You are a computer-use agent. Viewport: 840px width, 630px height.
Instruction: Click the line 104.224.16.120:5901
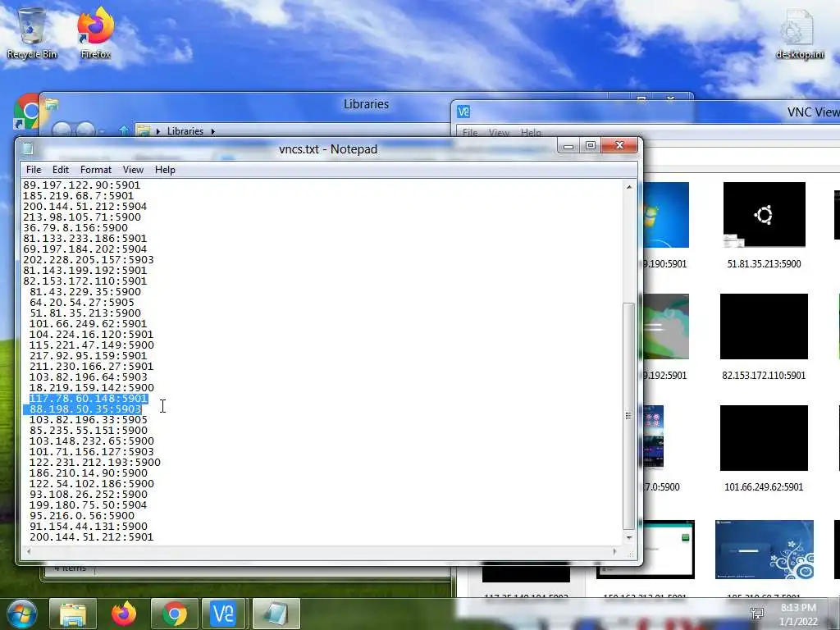pyautogui.click(x=92, y=335)
